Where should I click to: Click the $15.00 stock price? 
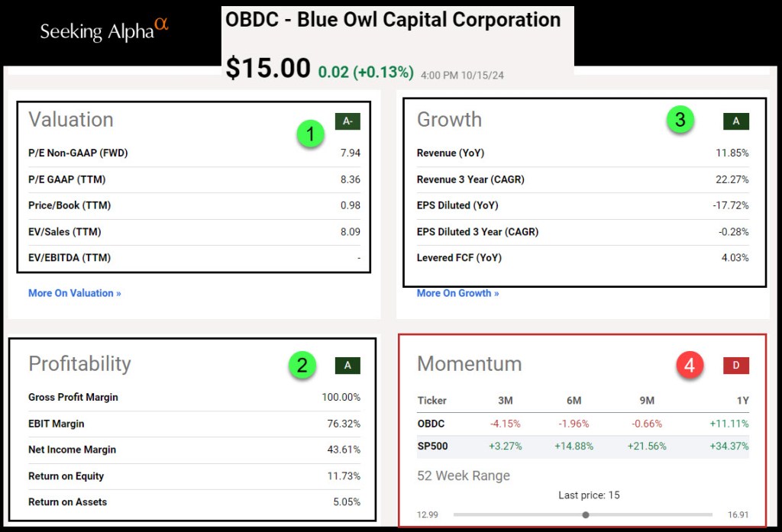(x=268, y=68)
